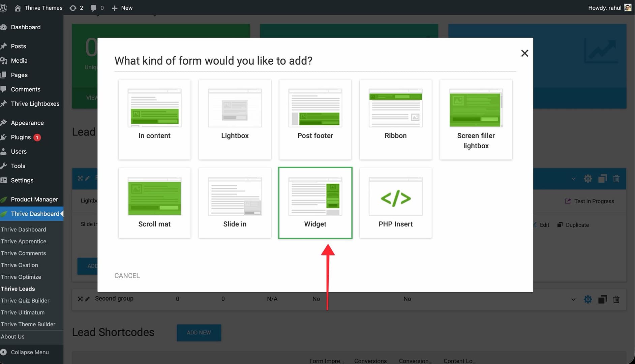635x364 pixels.
Task: Select the Scroll mat form type
Action: (x=154, y=203)
